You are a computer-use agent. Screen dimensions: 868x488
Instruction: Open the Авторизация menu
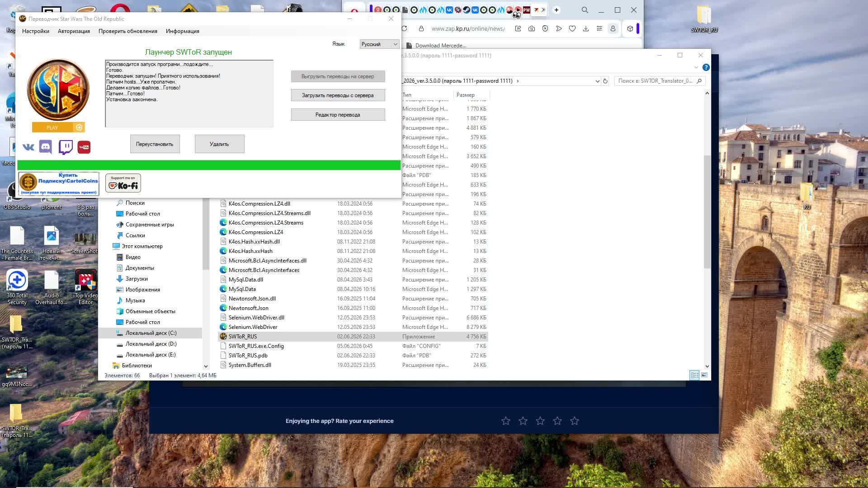tap(74, 31)
